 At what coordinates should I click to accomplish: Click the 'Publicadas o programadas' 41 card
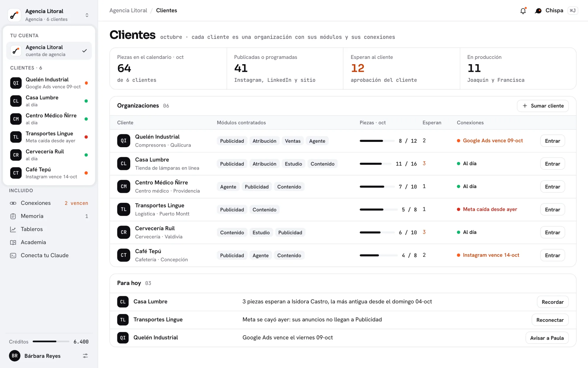285,69
